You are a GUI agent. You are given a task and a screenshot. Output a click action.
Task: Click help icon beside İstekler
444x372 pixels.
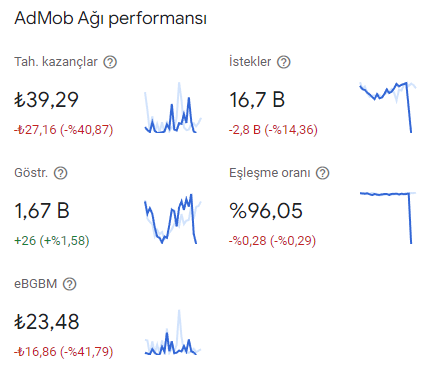[x=284, y=62]
